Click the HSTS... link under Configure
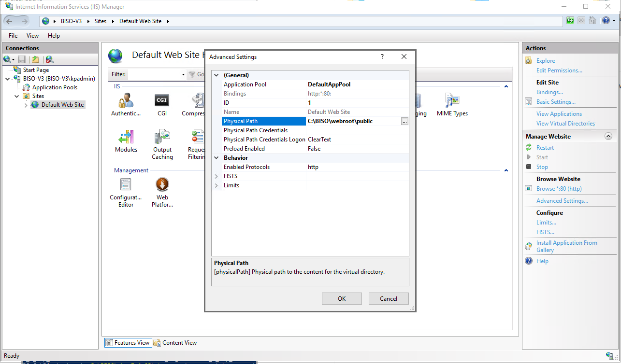621x364 pixels. (545, 232)
